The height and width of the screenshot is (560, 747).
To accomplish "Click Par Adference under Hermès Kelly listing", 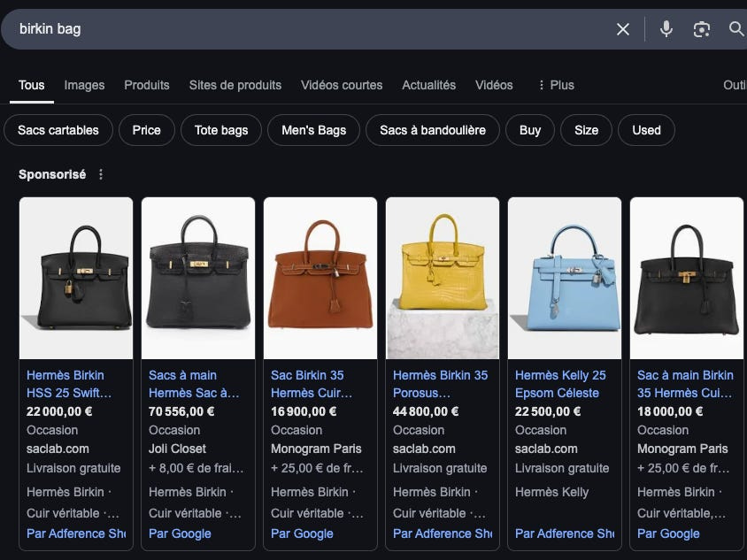I will coord(565,533).
